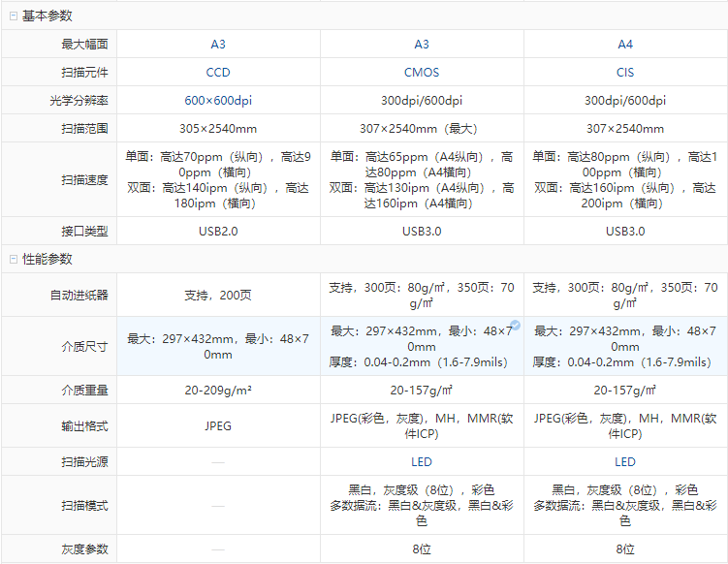Image resolution: width=728 pixels, height=564 pixels.
Task: Click the 支持，200页 feeder cell
Action: (x=218, y=296)
